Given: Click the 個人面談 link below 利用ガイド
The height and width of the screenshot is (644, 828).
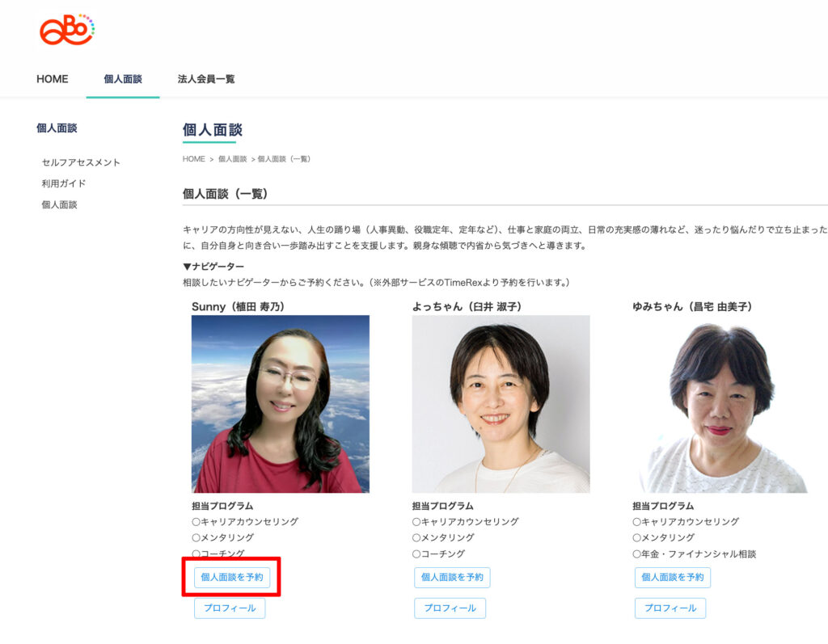Looking at the screenshot, I should 60,204.
